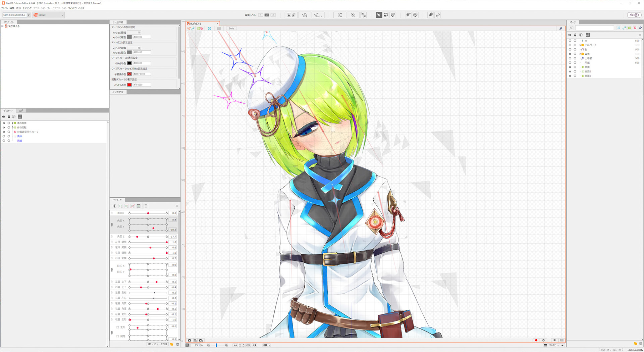The height and width of the screenshot is (352, 644).
Task: Toggle visibility of 本の曲面 deformer
Action: click(x=4, y=123)
